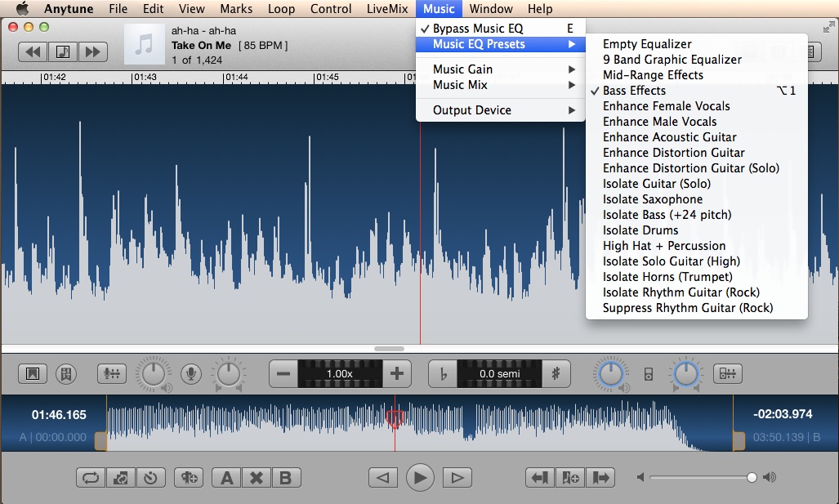839x504 pixels.
Task: Raise pitch with the sharp button
Action: pos(556,373)
